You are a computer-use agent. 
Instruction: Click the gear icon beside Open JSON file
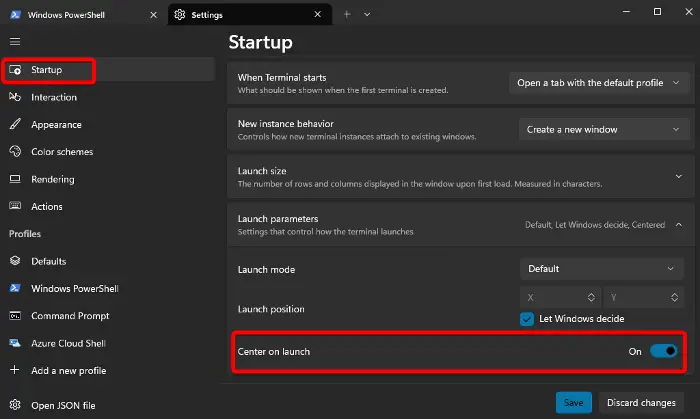pyautogui.click(x=15, y=405)
